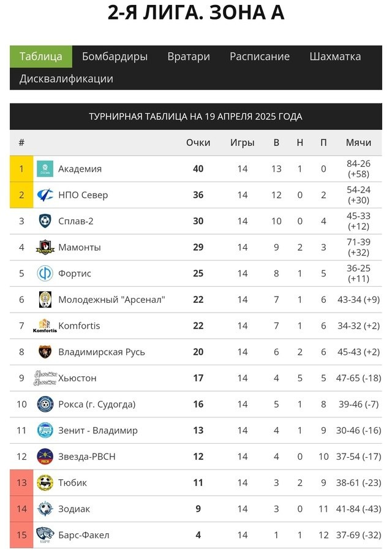Open the Вратари tab
Viewport: 392px width, 551px height.
coord(189,56)
